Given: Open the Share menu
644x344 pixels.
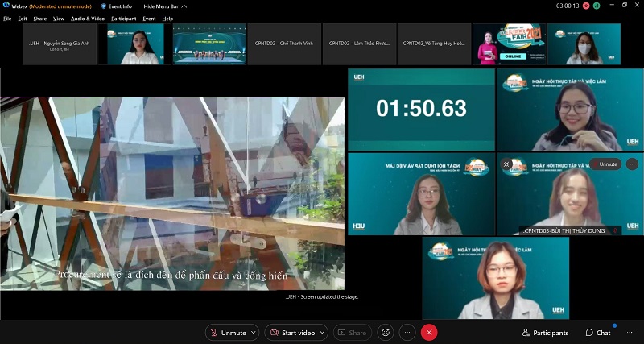Looking at the screenshot, I should pos(39,19).
